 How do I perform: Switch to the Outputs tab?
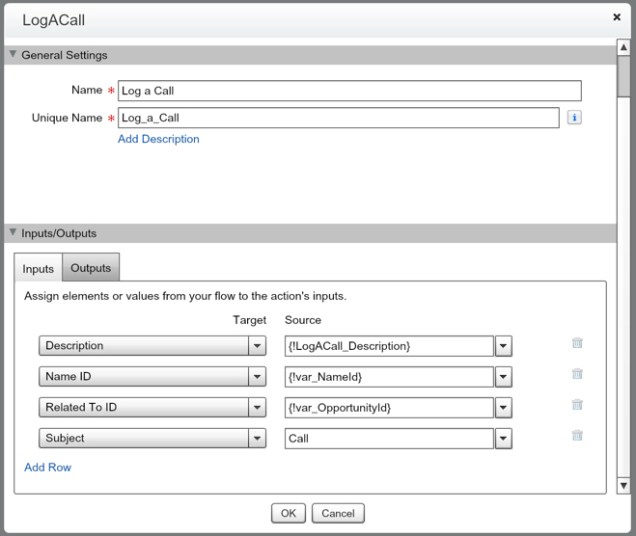tap(91, 268)
